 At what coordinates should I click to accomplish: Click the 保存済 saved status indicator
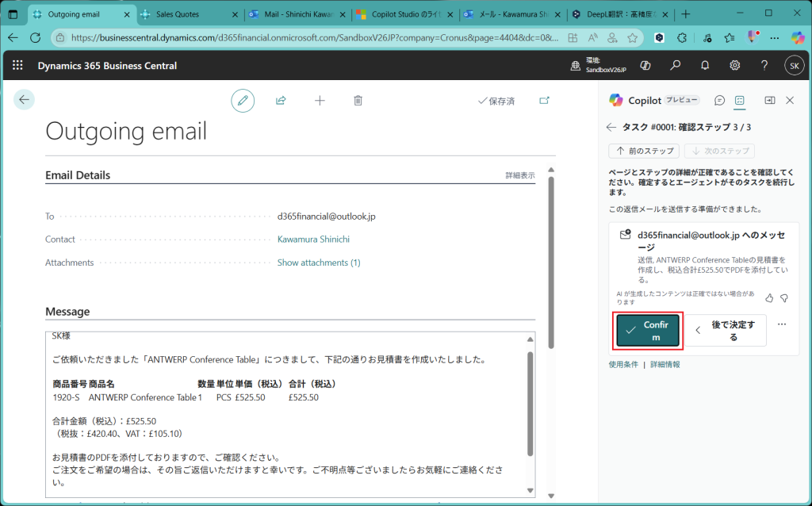[496, 101]
